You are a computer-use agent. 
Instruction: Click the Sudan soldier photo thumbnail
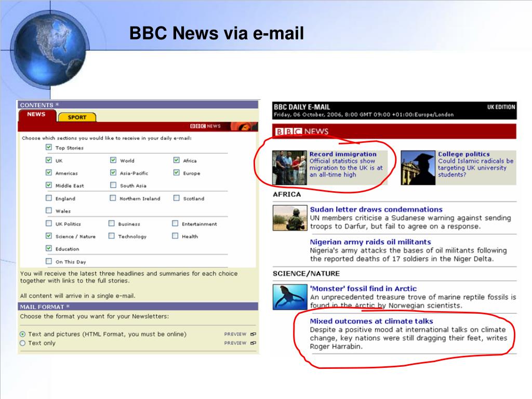(290, 218)
